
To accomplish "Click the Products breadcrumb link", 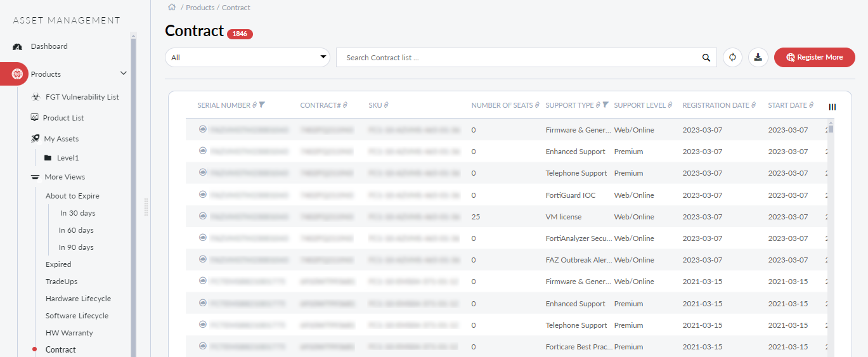I will 200,8.
